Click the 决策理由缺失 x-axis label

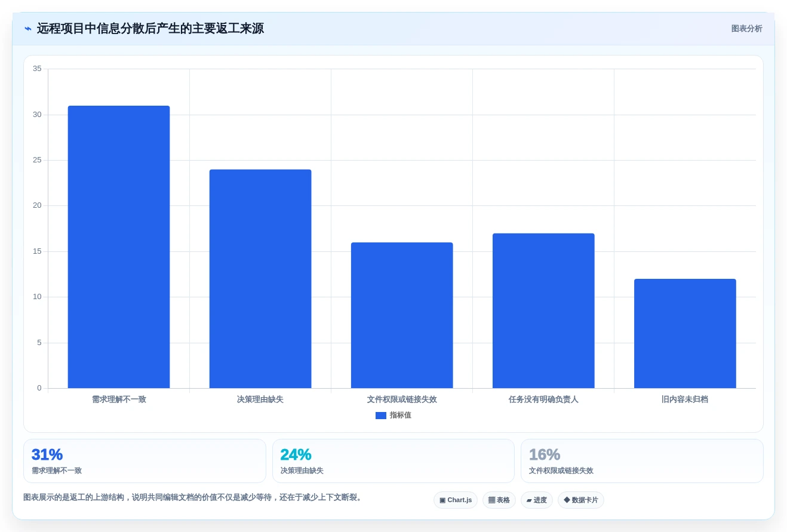(260, 399)
